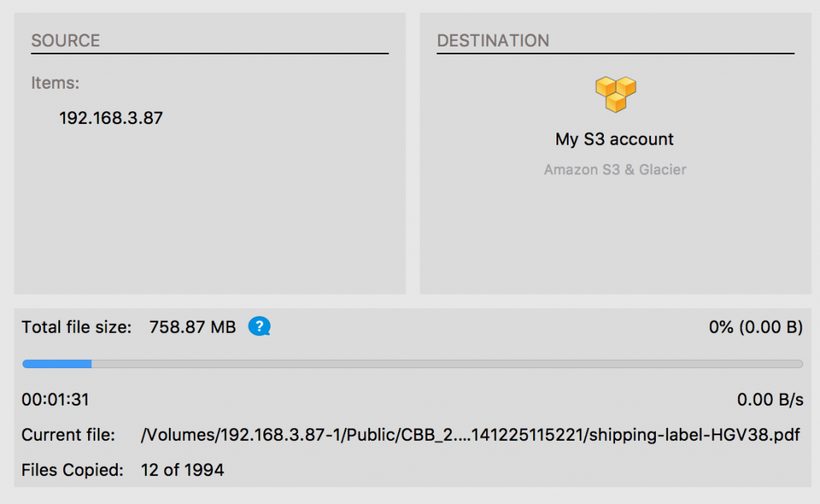Click the 0.00 B/s transfer speed
The width and height of the screenshot is (820, 504).
click(x=770, y=399)
